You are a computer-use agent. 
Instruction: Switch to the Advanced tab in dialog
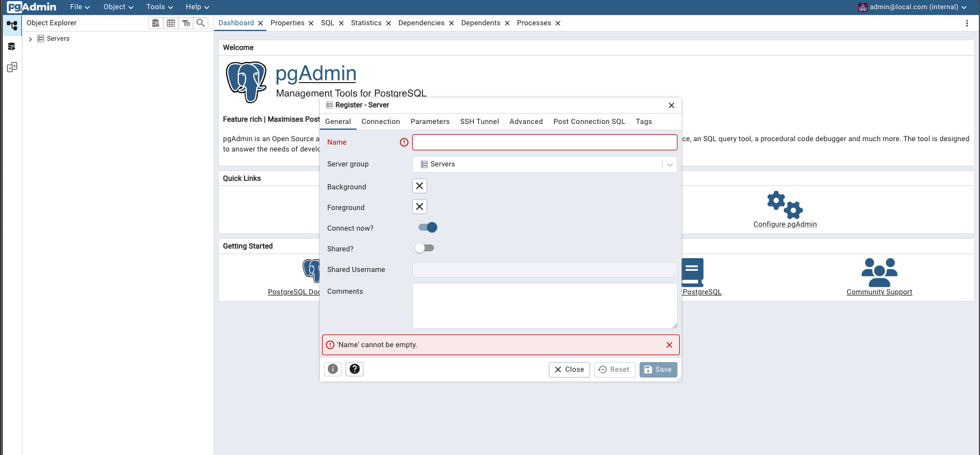[526, 122]
